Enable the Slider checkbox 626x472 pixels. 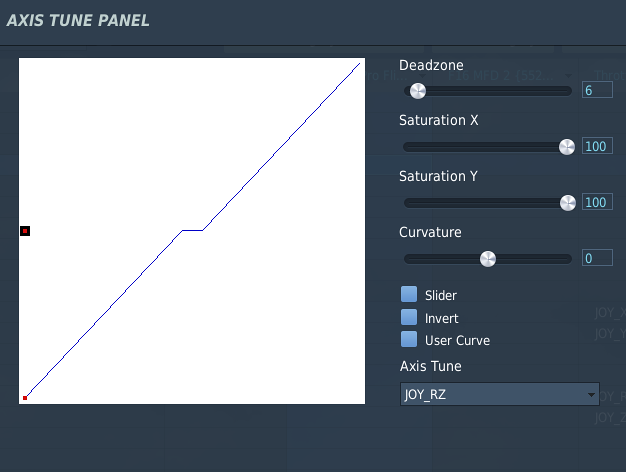click(x=409, y=294)
